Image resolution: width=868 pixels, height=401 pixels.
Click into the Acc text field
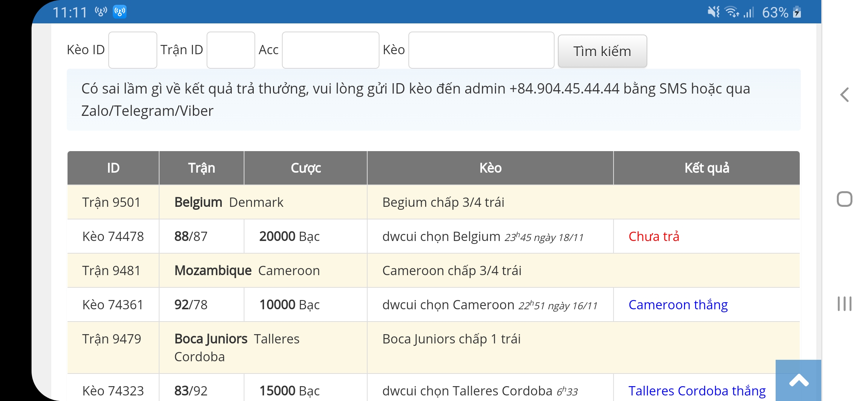[x=330, y=50]
